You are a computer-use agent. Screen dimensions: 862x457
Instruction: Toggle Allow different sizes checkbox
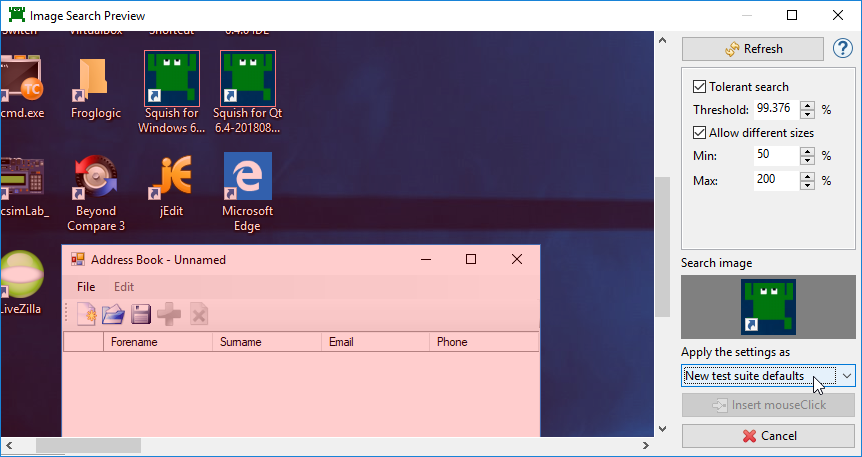(x=699, y=133)
